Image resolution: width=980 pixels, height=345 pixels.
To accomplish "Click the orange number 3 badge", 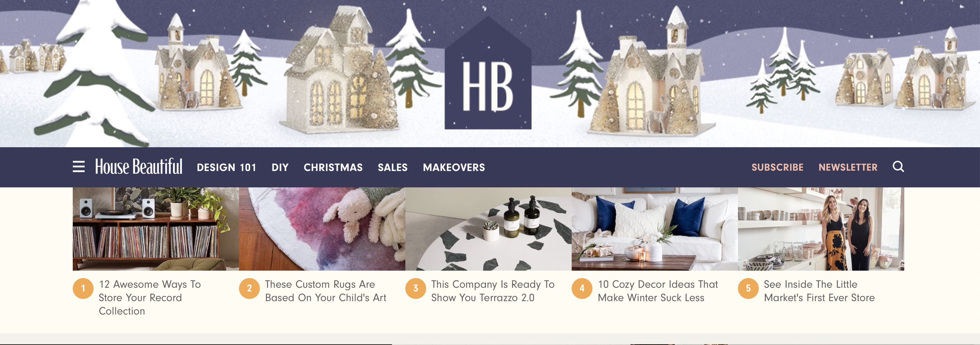I will [415, 288].
